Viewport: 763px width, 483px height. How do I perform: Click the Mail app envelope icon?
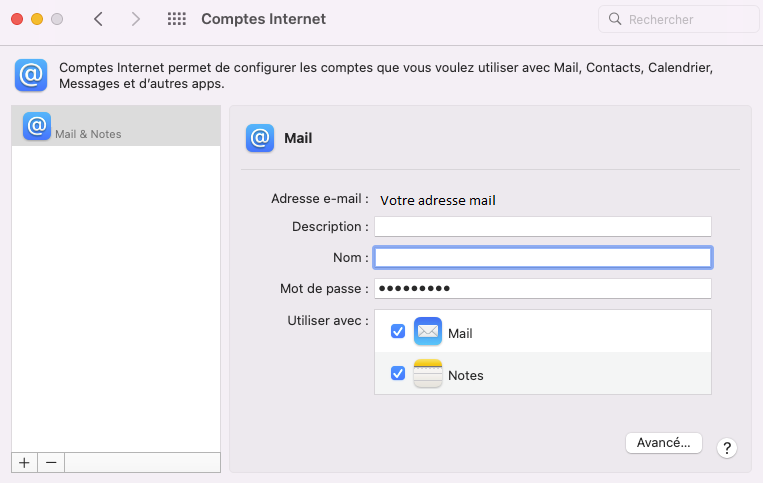pyautogui.click(x=428, y=331)
